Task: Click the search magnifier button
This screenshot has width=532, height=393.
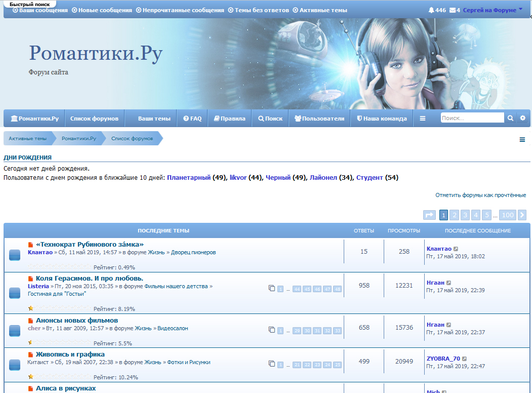Action: tap(510, 118)
